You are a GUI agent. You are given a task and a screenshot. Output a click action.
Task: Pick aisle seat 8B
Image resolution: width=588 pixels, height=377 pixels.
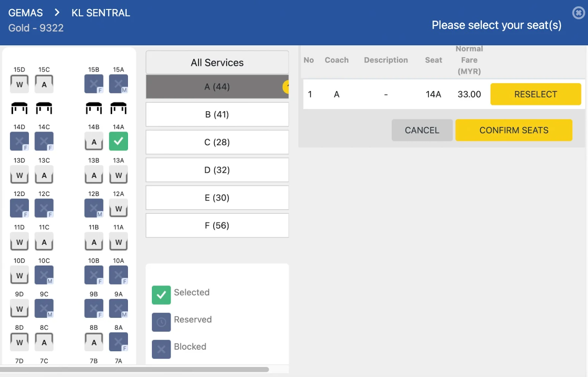coord(94,342)
